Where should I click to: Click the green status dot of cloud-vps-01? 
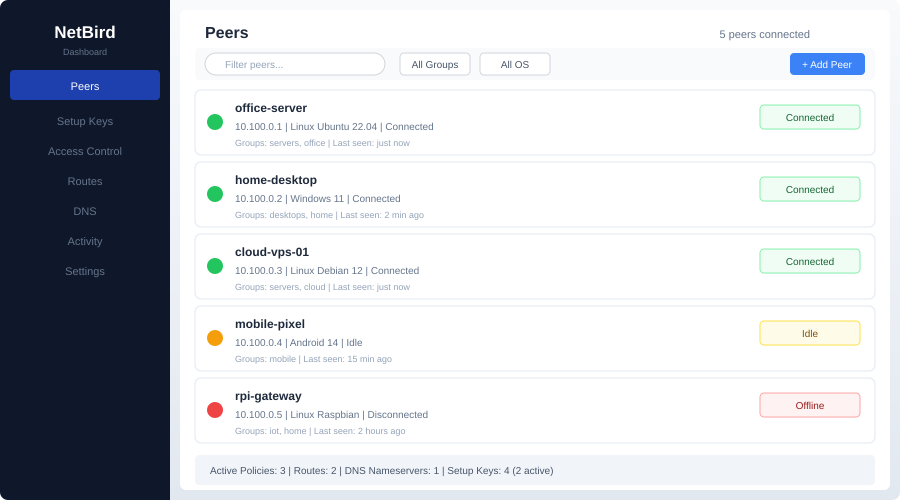[215, 266]
